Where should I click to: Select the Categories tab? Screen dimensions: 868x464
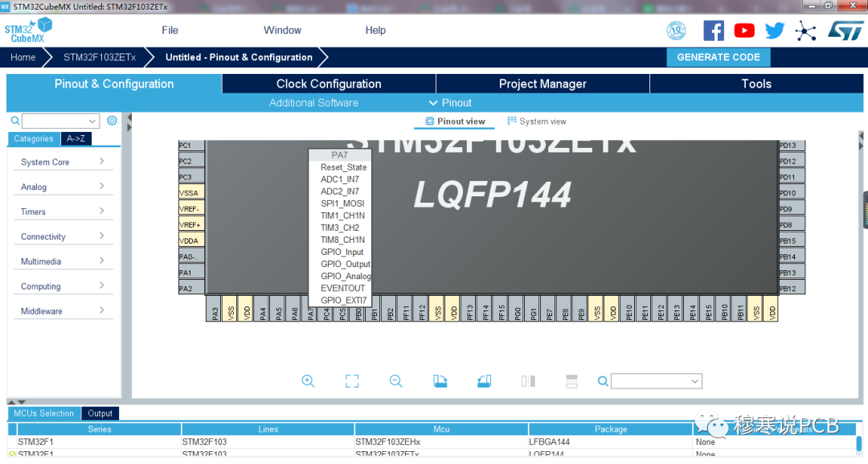point(34,138)
